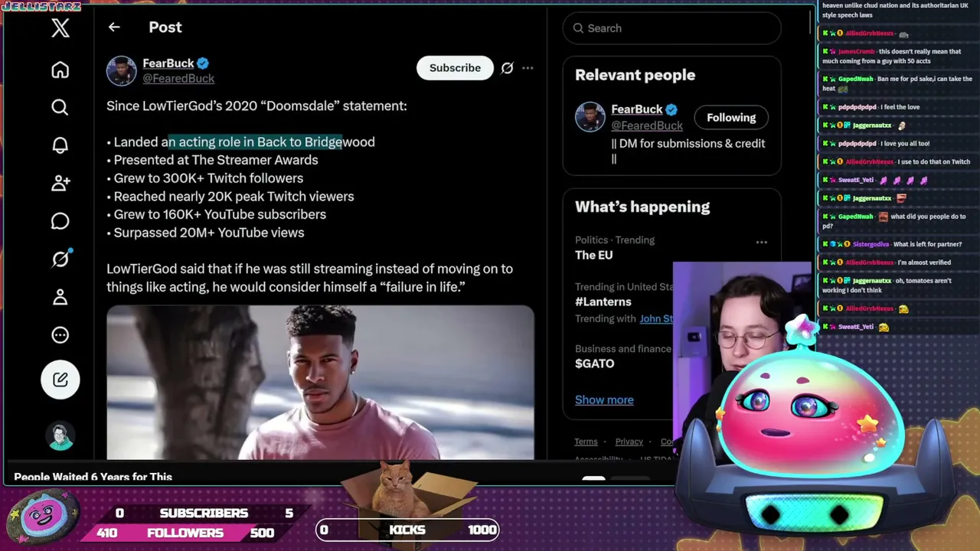The height and width of the screenshot is (551, 980).
Task: Toggle the Following button for FearBuck
Action: (x=731, y=118)
